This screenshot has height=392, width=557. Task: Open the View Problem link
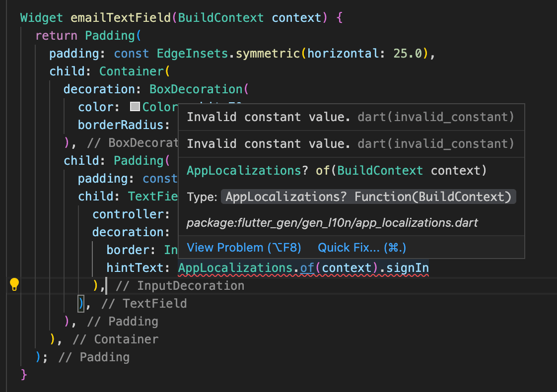pos(244,248)
